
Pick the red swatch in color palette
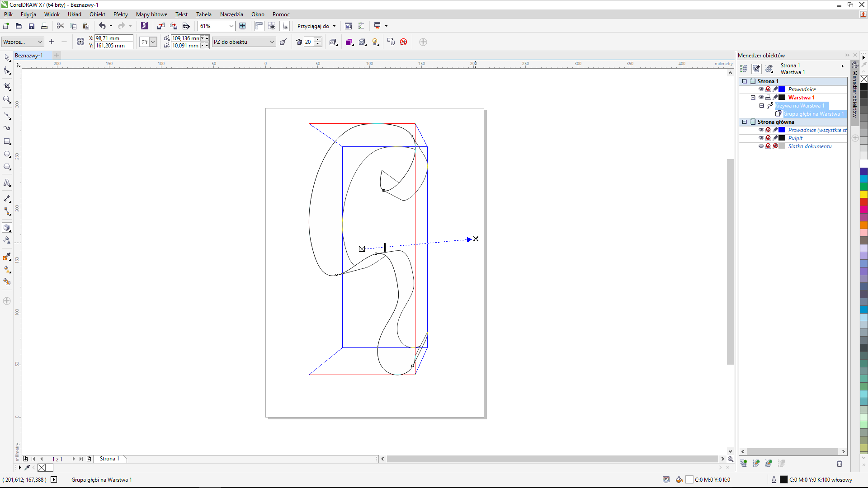[x=863, y=202]
